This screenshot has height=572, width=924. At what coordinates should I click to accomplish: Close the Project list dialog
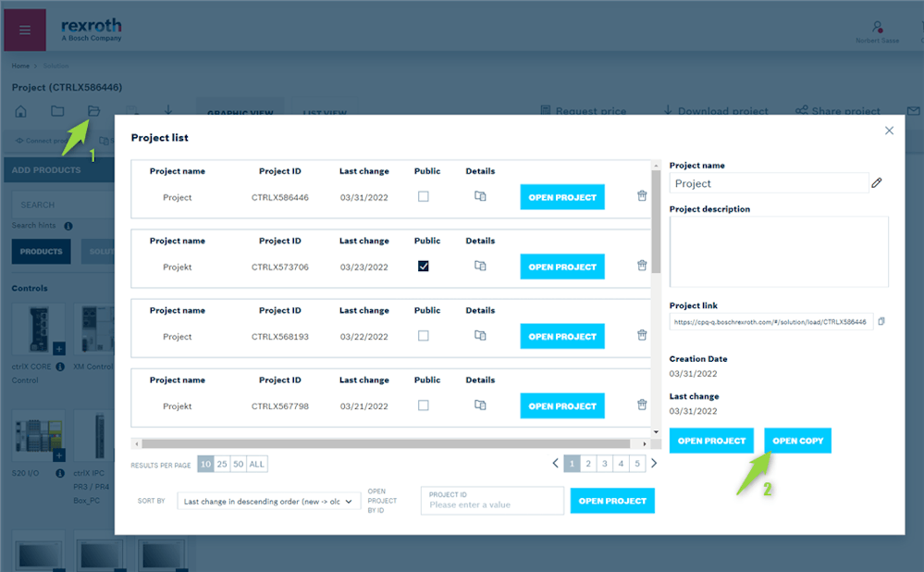coord(889,131)
